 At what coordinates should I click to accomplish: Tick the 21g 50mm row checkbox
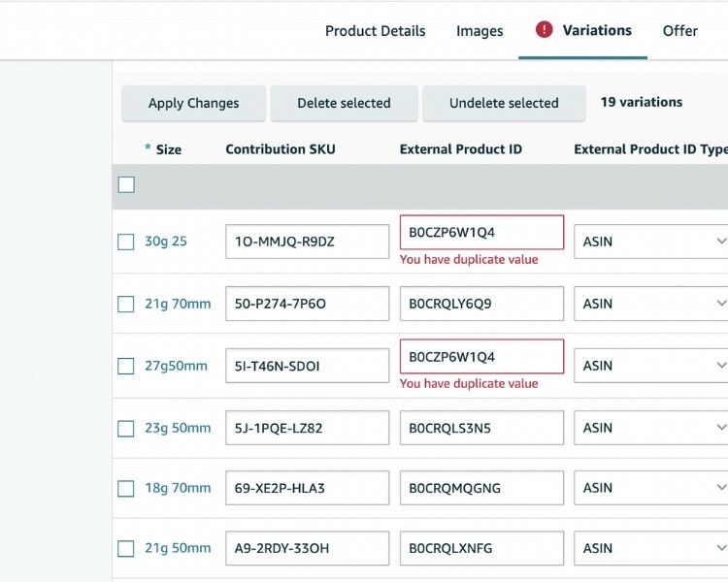(x=126, y=549)
